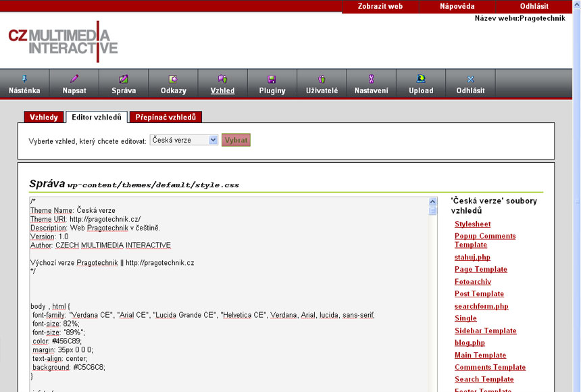Open the Page Template link

point(481,269)
